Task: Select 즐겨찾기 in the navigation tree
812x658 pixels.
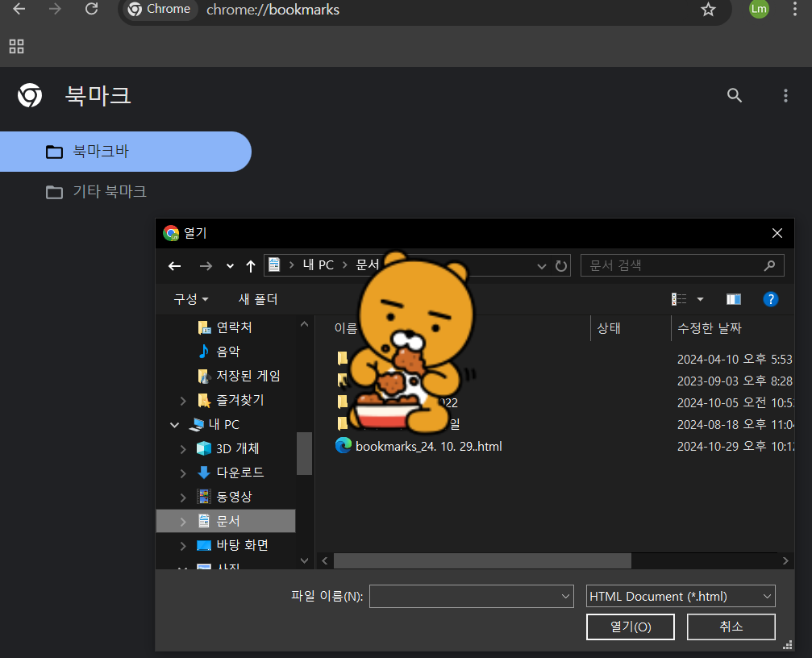Action: coord(239,400)
